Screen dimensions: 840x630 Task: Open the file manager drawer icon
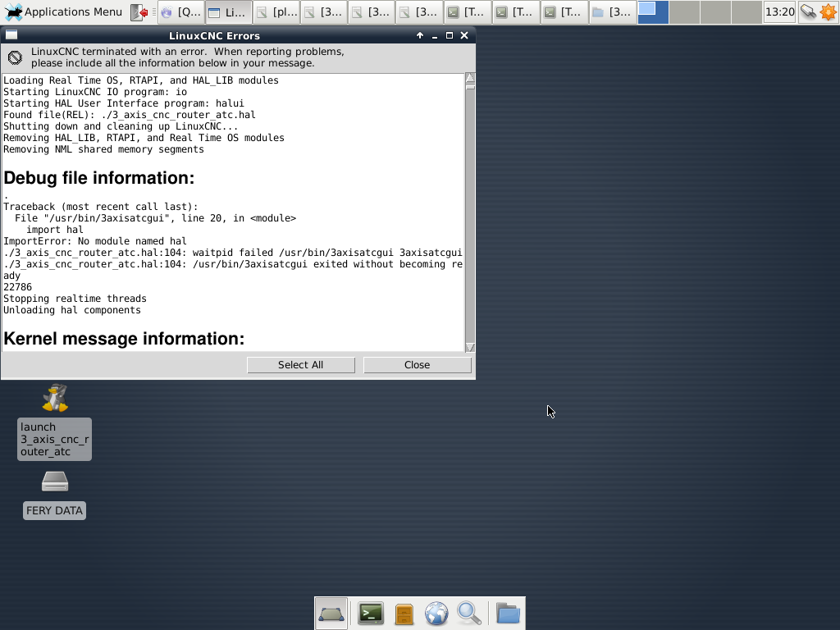click(404, 614)
